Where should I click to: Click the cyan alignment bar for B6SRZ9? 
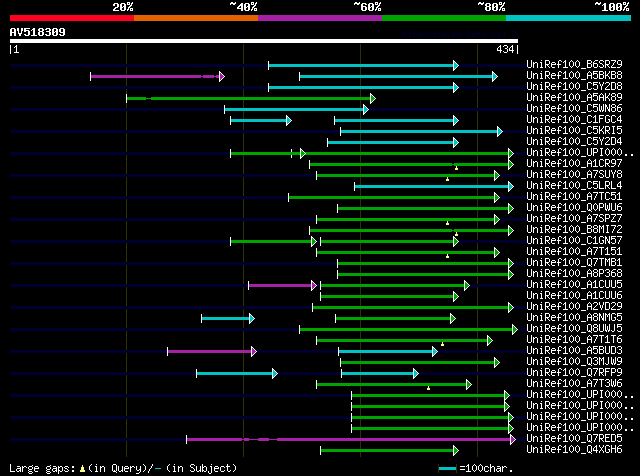tap(363, 65)
